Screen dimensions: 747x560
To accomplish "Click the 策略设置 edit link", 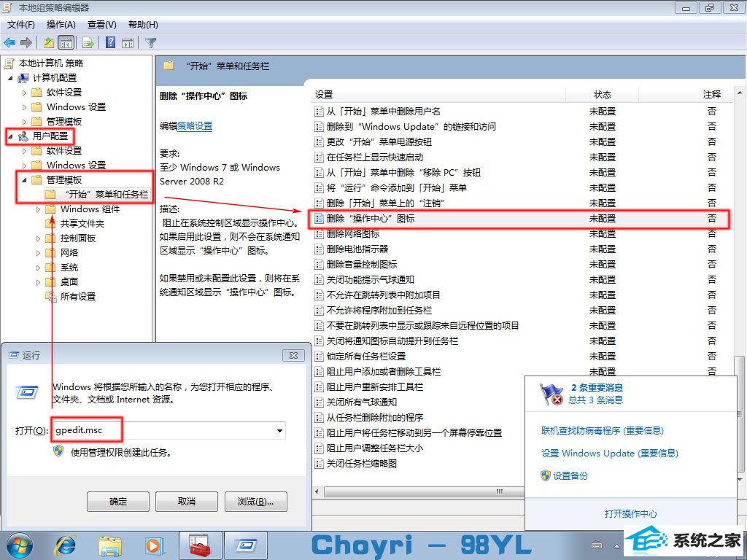I will pos(195,126).
